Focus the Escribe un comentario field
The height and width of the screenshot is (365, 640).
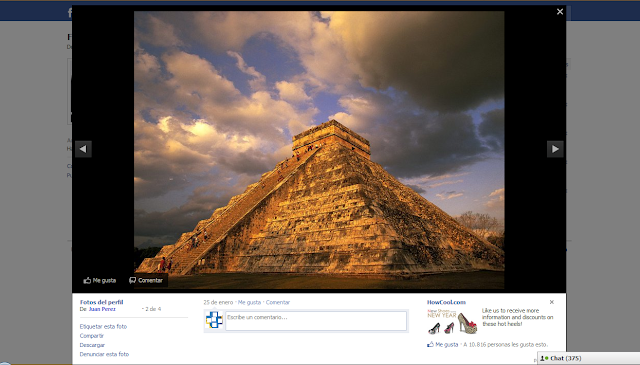point(316,321)
